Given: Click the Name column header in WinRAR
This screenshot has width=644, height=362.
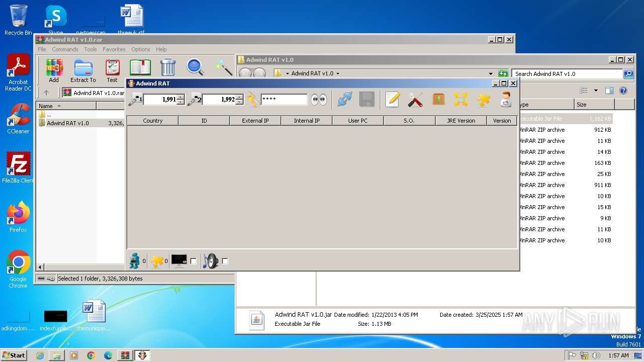Looking at the screenshot, I should [x=66, y=106].
